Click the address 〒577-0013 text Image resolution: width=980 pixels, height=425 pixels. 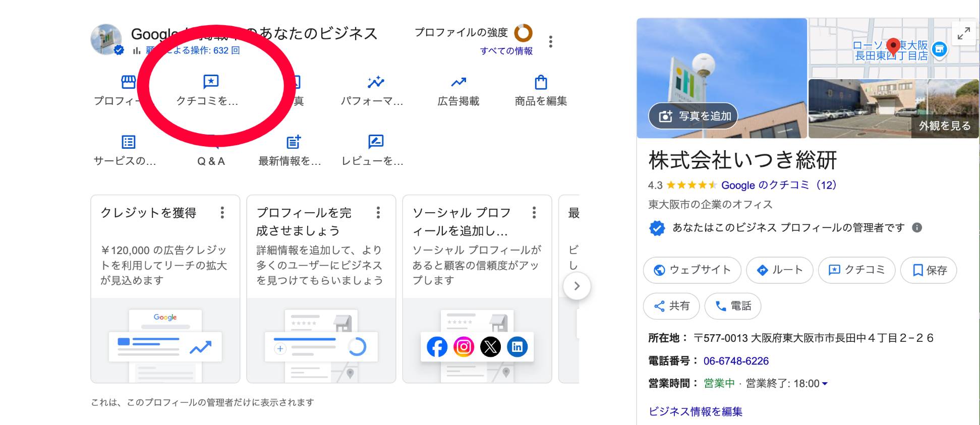[x=814, y=338]
